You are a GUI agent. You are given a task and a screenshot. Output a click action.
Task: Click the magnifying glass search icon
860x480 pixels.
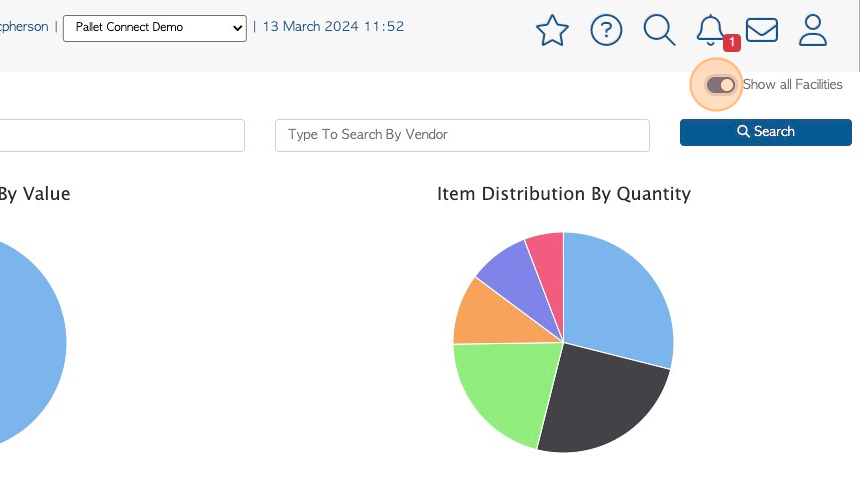pyautogui.click(x=659, y=30)
